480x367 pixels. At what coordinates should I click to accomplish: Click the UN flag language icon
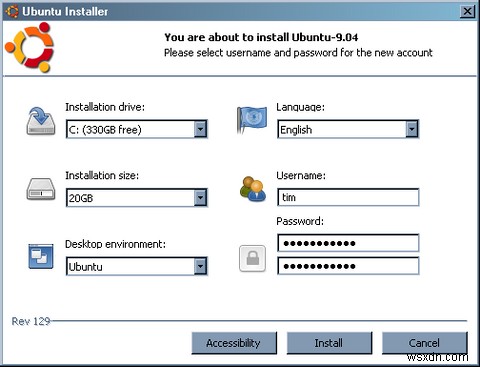coord(252,120)
